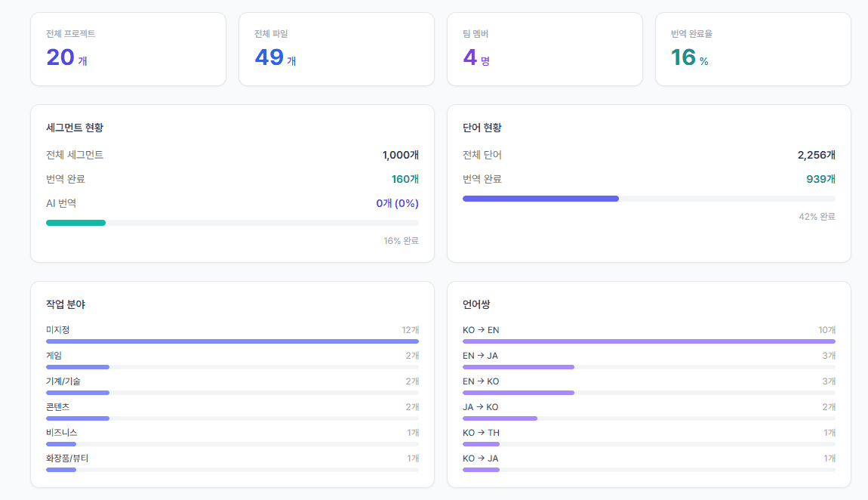Open the 전체 프로젝트 stat card

128,49
